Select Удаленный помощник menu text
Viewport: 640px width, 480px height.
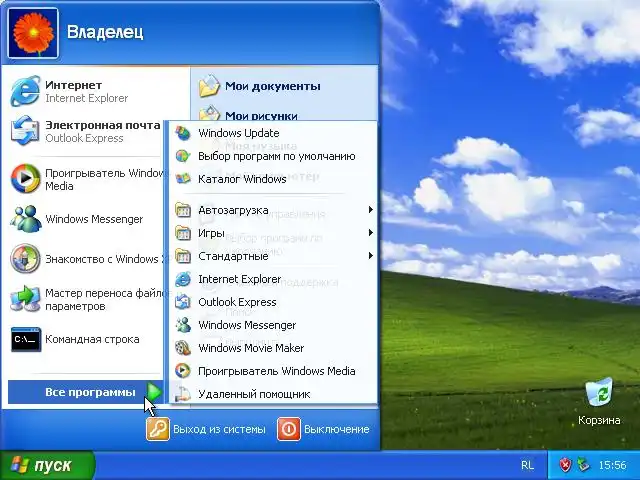tap(254, 394)
